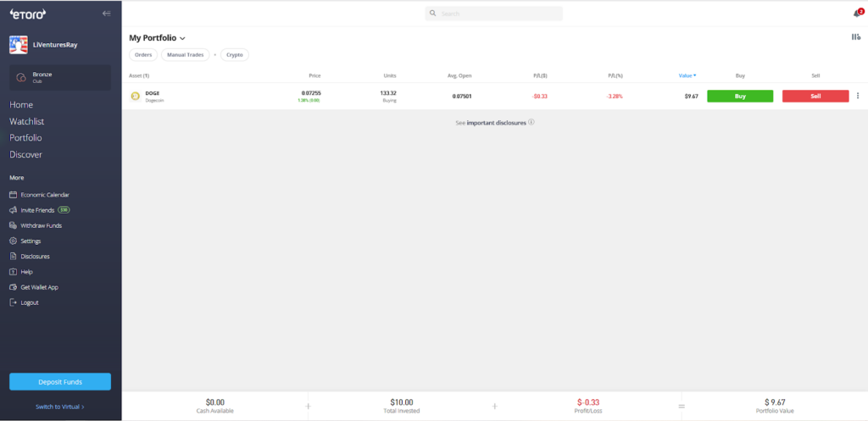The image size is (868, 421).
Task: Click the avg open 0.07501
Action: (462, 97)
